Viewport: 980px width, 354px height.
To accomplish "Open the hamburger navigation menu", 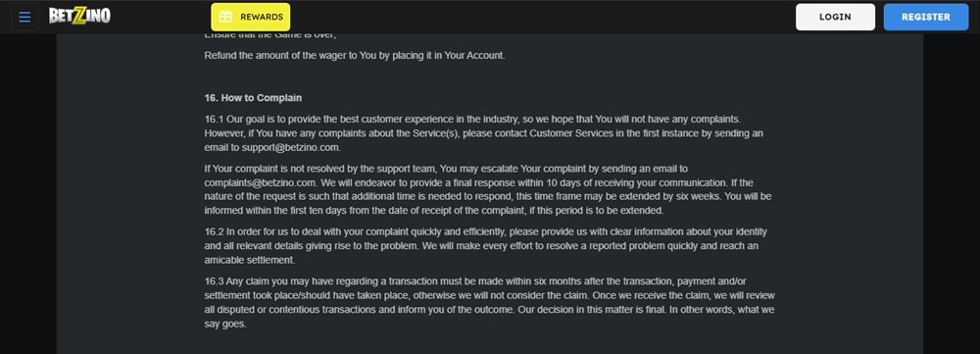I will point(25,17).
